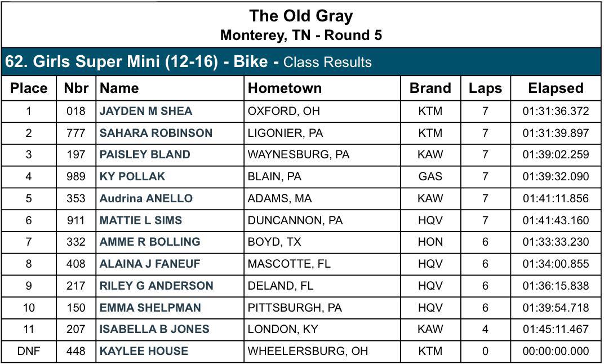Screen dimensions: 604x364
Task: Open RILEY G ANDERSON profile
Action: tap(157, 286)
